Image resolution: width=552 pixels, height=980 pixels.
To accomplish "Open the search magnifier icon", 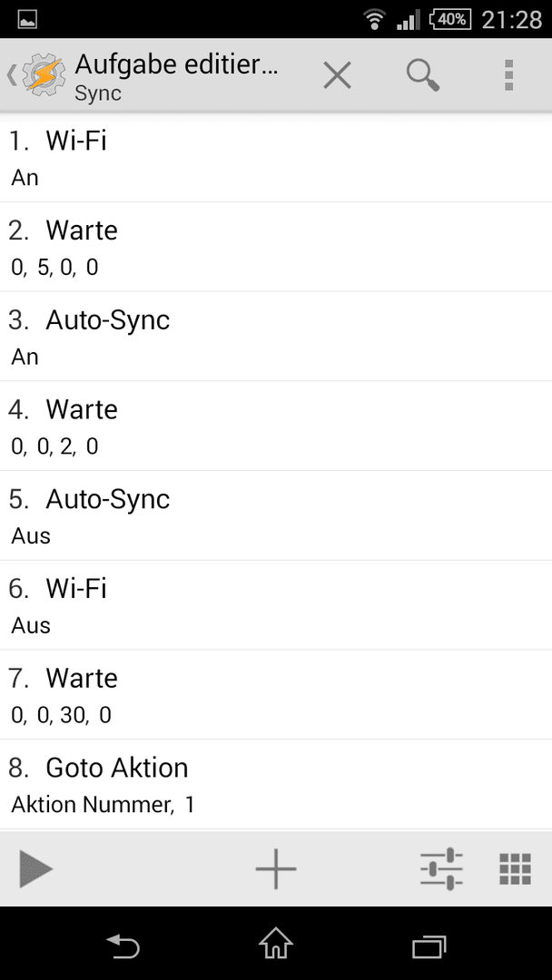I will 423,75.
